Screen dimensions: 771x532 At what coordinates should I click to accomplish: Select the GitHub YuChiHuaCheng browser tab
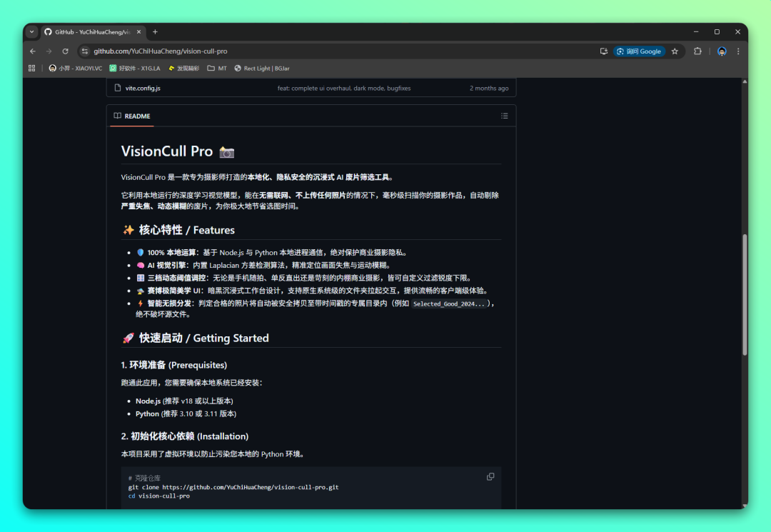(93, 32)
